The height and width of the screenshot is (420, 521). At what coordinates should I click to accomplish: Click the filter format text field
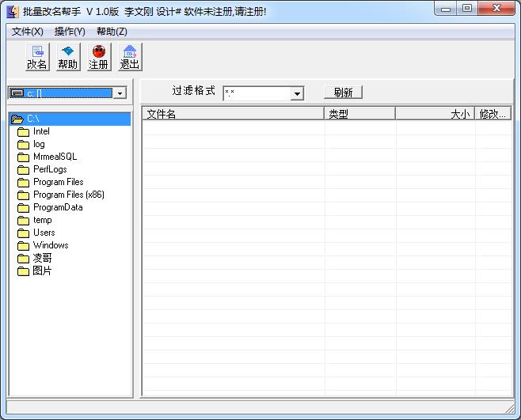tap(257, 94)
